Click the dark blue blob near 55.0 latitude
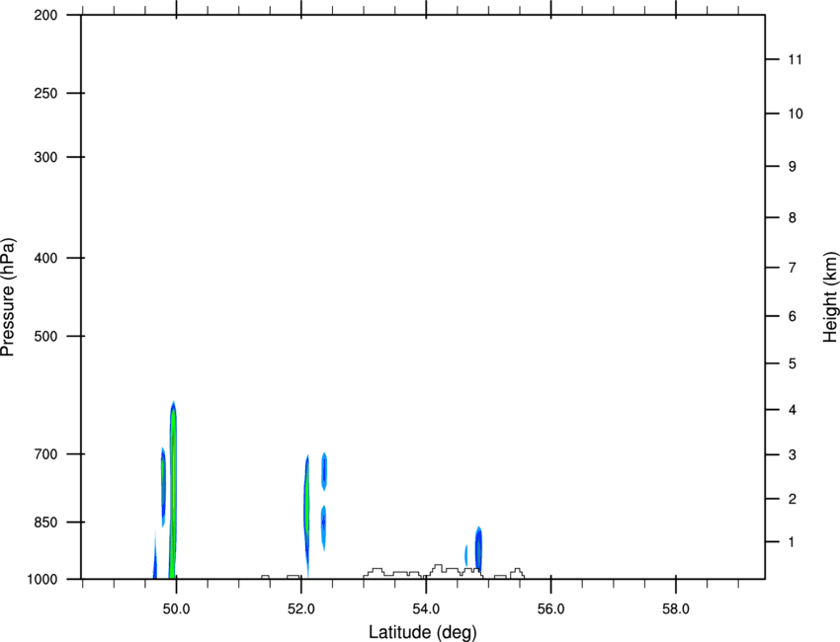The image size is (840, 642). pyautogui.click(x=479, y=550)
